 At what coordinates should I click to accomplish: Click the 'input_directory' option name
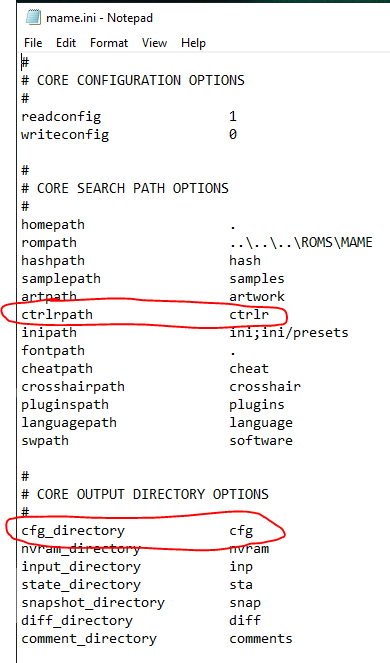81,567
